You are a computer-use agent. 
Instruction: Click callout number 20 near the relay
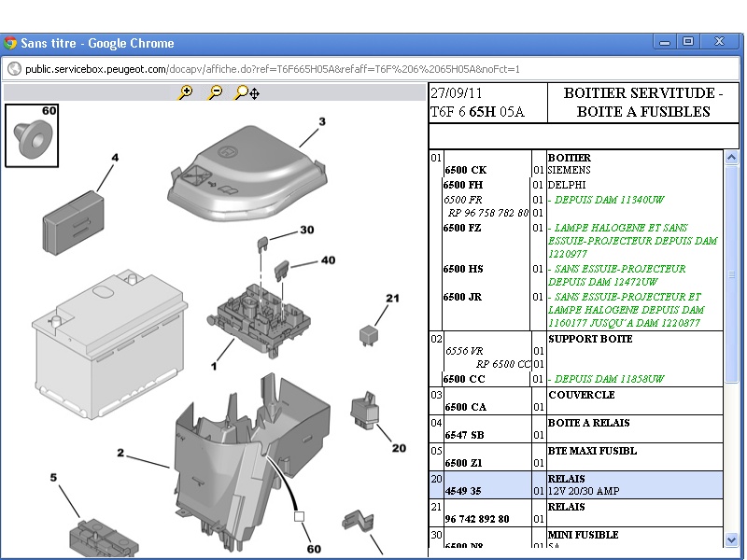click(x=400, y=448)
